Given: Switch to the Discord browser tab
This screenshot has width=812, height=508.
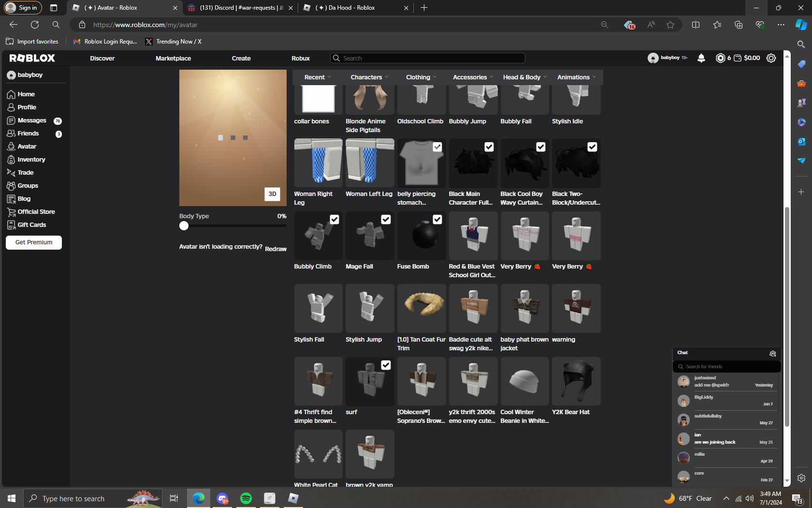Looking at the screenshot, I should pyautogui.click(x=239, y=8).
